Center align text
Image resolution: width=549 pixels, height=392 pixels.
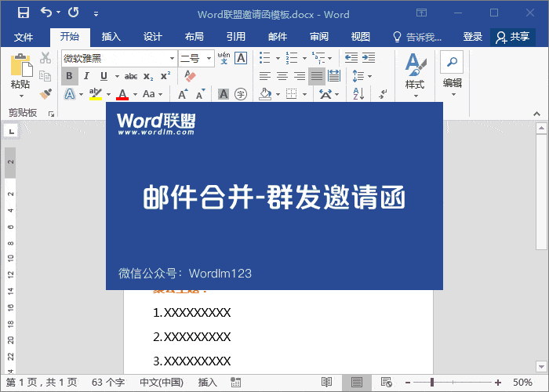[282, 76]
